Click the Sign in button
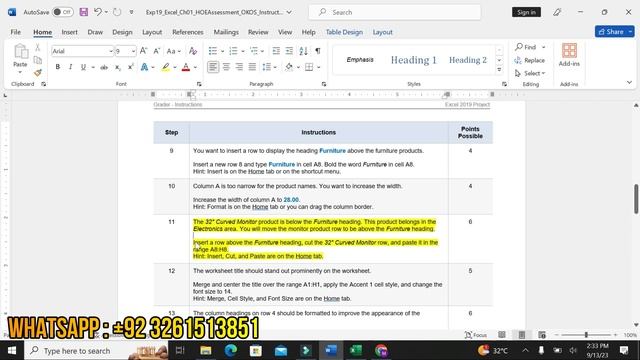Image resolution: width=640 pixels, height=360 pixels. coord(526,12)
